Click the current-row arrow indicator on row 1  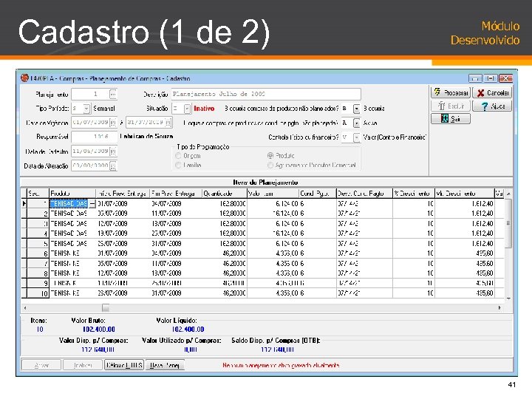(x=24, y=204)
